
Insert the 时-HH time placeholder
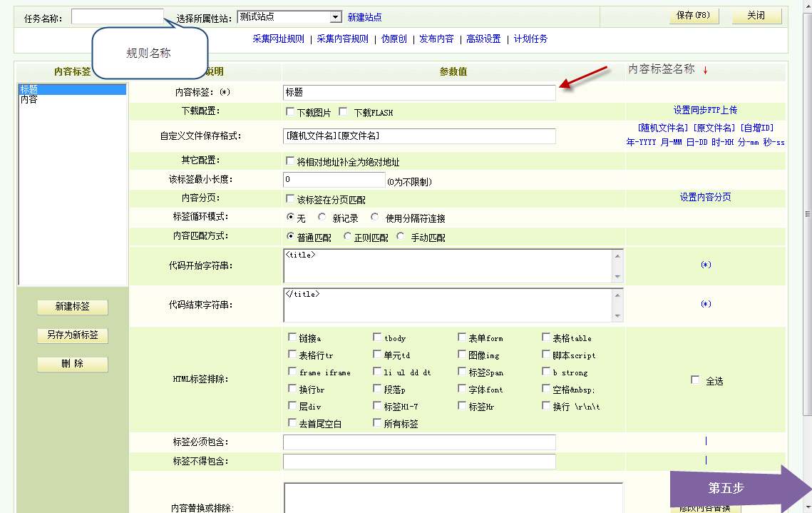click(722, 142)
